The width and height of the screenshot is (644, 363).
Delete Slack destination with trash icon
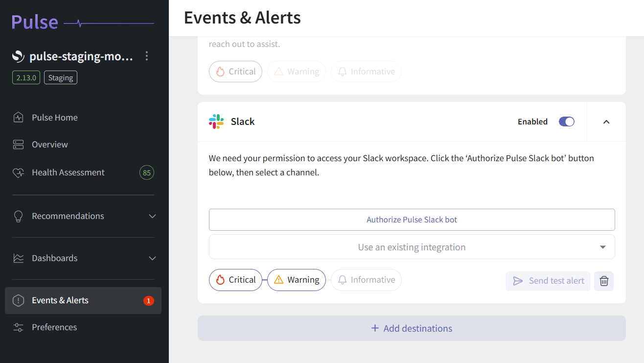click(604, 281)
